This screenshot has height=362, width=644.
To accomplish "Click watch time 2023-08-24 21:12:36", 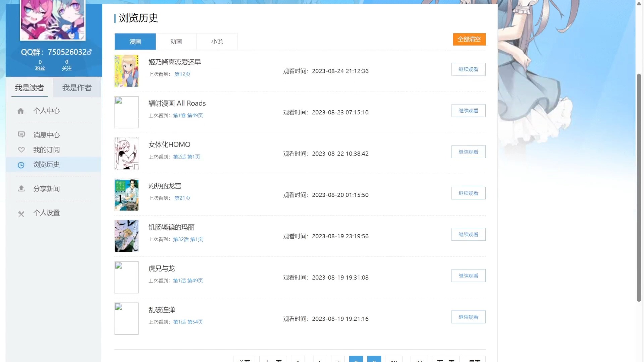I will click(x=340, y=71).
